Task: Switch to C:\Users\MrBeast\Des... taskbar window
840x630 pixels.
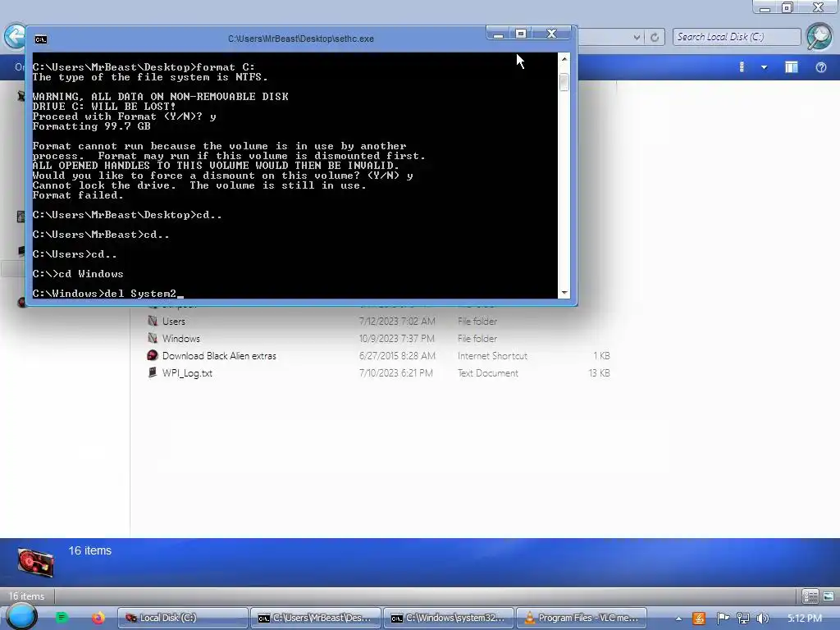Action: [x=316, y=618]
